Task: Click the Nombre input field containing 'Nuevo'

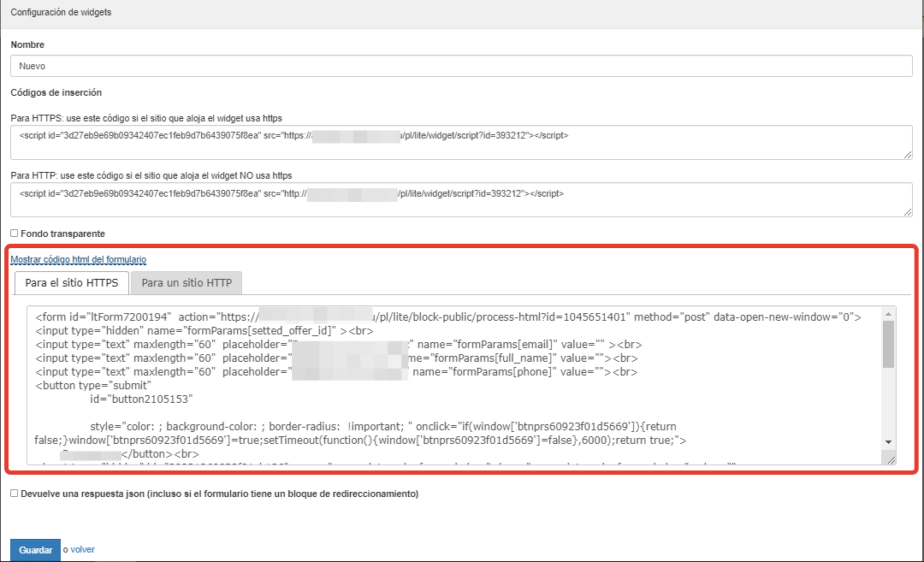Action: pos(461,66)
